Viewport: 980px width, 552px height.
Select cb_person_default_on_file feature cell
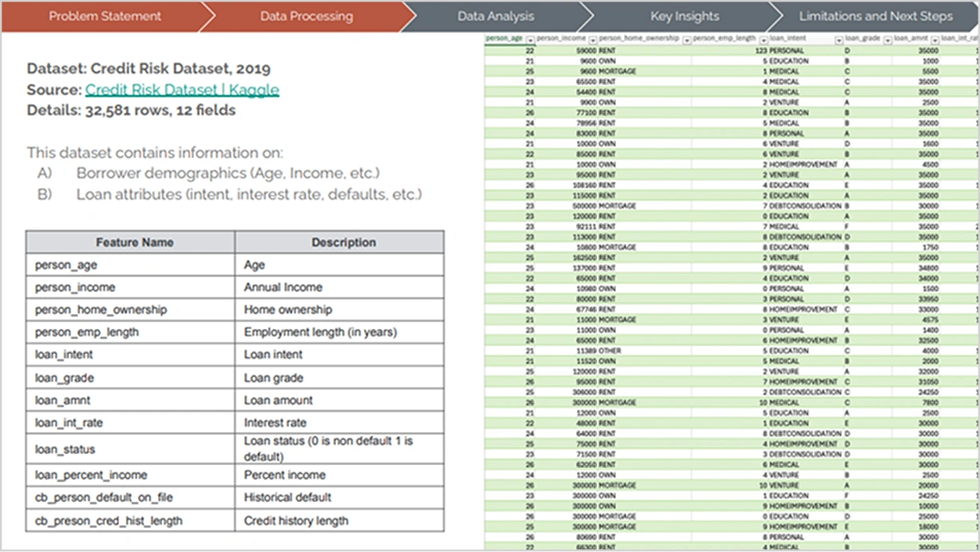pos(131,497)
